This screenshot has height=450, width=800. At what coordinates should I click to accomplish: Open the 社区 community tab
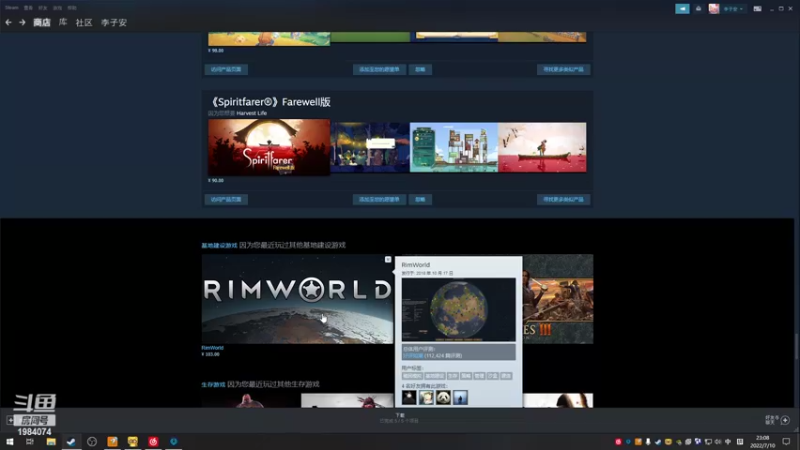[84, 22]
